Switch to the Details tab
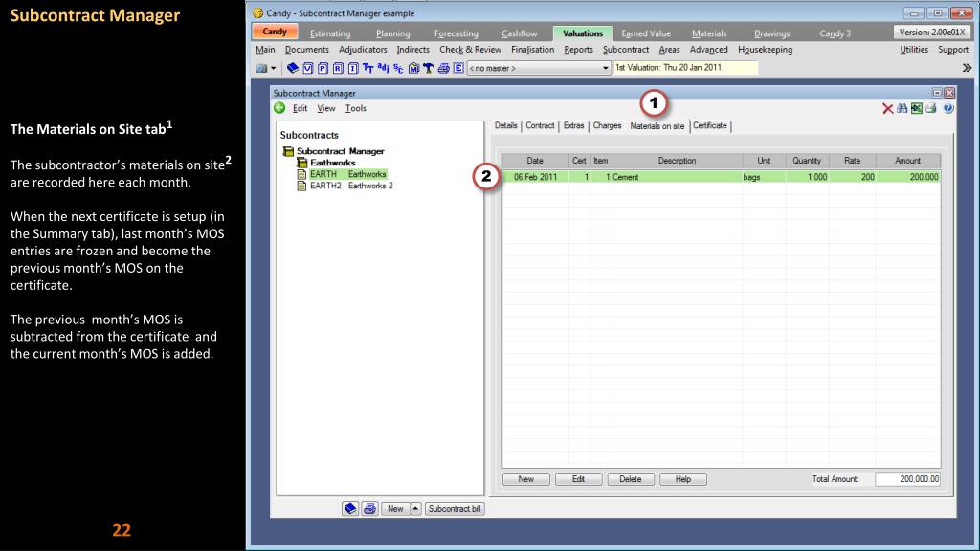 (x=505, y=125)
